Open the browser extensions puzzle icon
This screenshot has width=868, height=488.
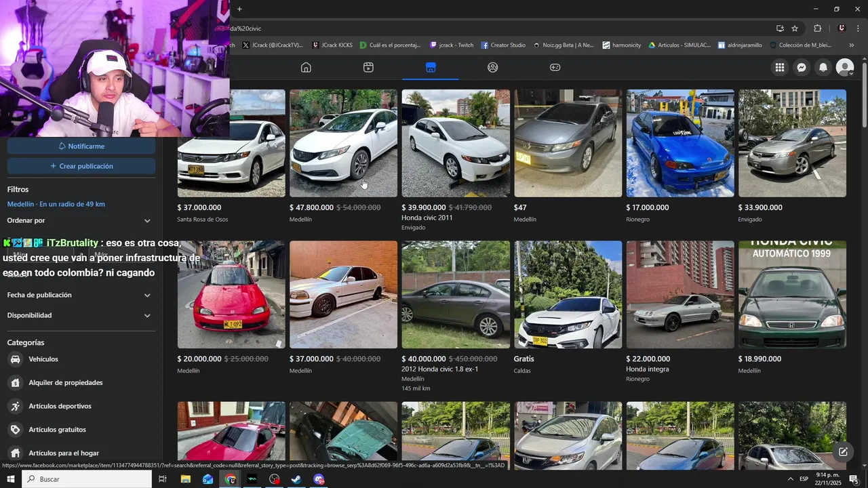[x=817, y=28]
